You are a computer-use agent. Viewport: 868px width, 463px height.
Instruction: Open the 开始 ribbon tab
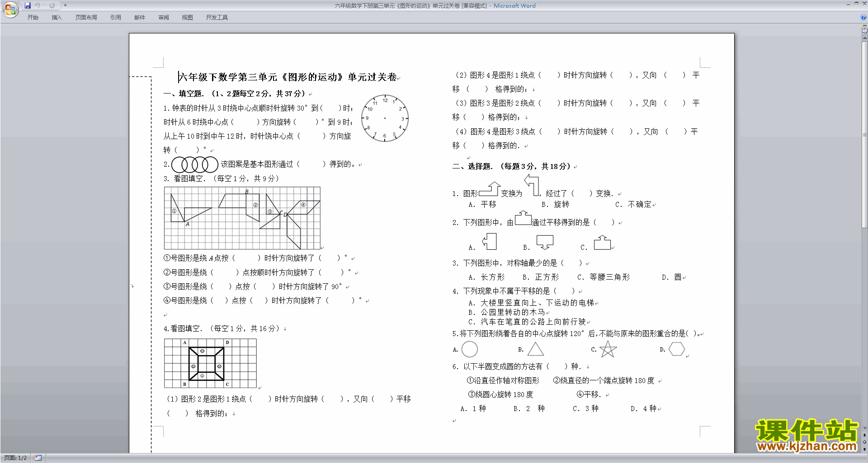click(x=33, y=18)
